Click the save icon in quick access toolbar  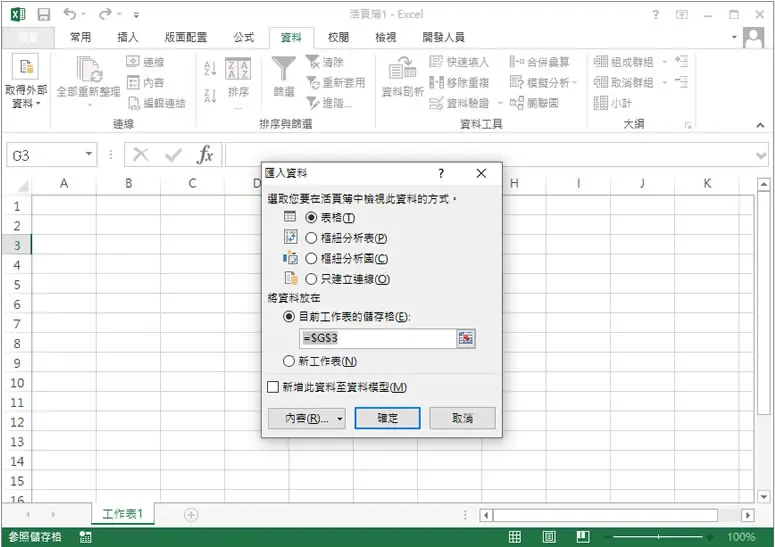pos(44,14)
